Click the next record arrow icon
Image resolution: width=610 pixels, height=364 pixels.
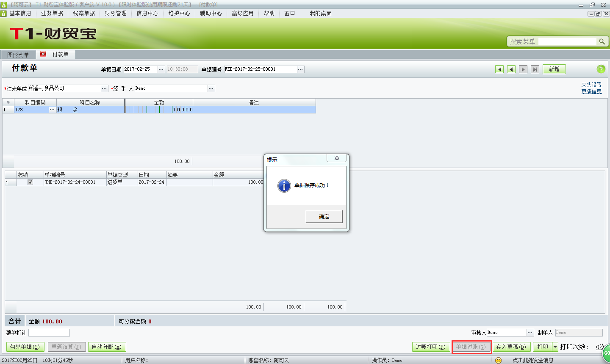coord(523,69)
